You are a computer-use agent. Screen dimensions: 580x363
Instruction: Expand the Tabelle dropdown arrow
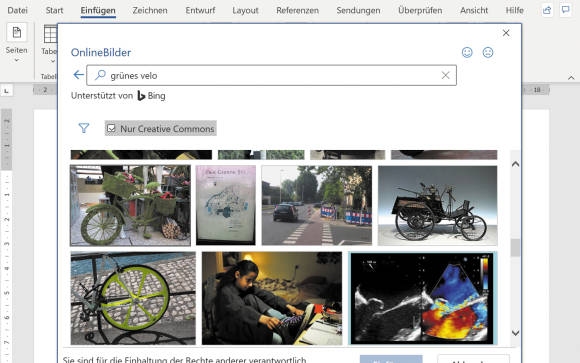(52, 61)
